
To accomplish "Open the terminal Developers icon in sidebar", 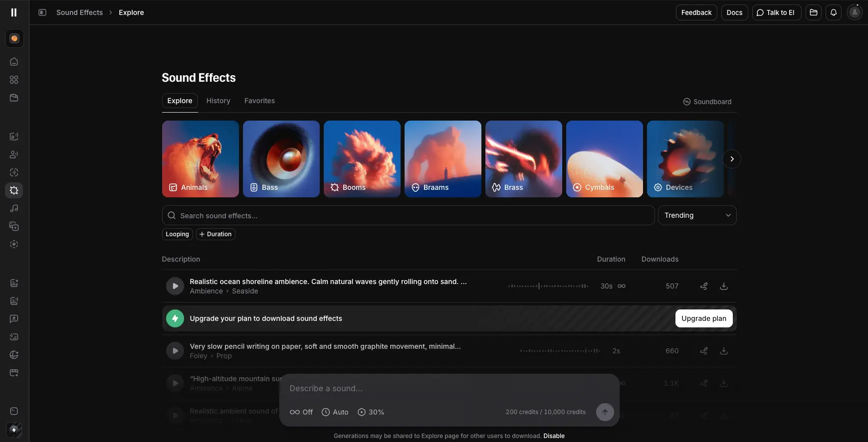I will pyautogui.click(x=14, y=411).
